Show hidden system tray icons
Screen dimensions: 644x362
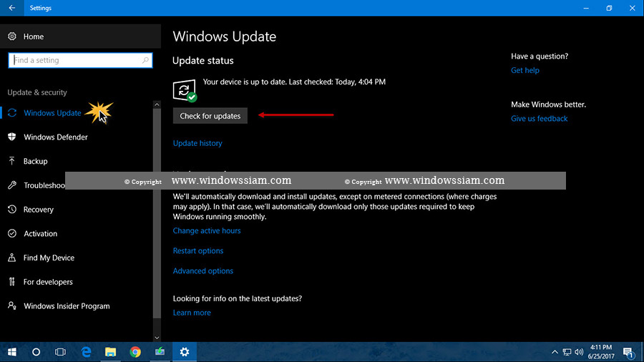click(x=555, y=352)
